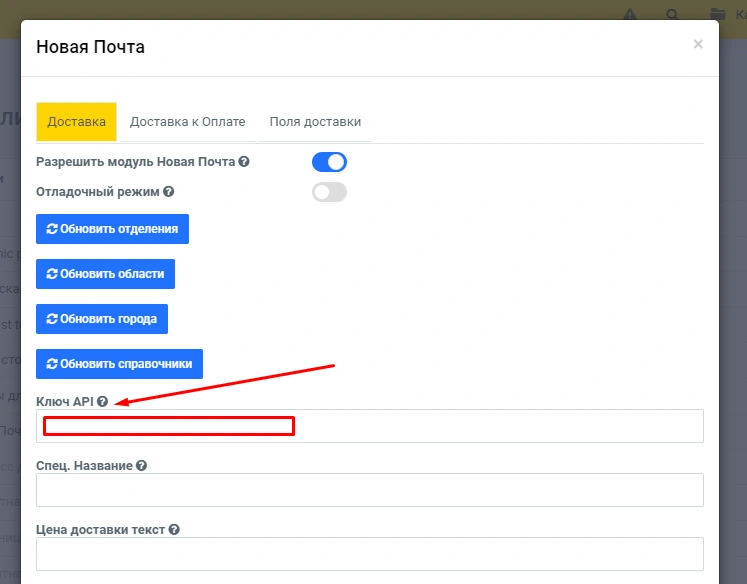This screenshot has height=584, width=747.
Task: Click help icon next to Ключ API label
Action: click(x=103, y=402)
